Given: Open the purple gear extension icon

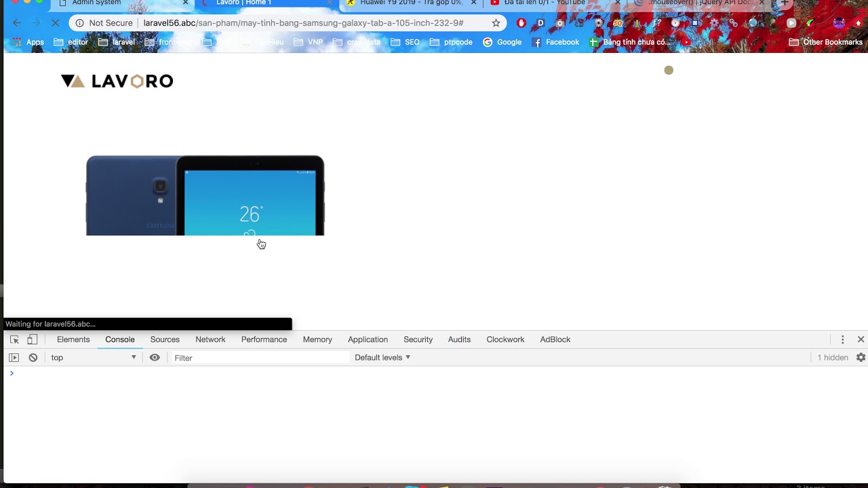Looking at the screenshot, I should 714,23.
